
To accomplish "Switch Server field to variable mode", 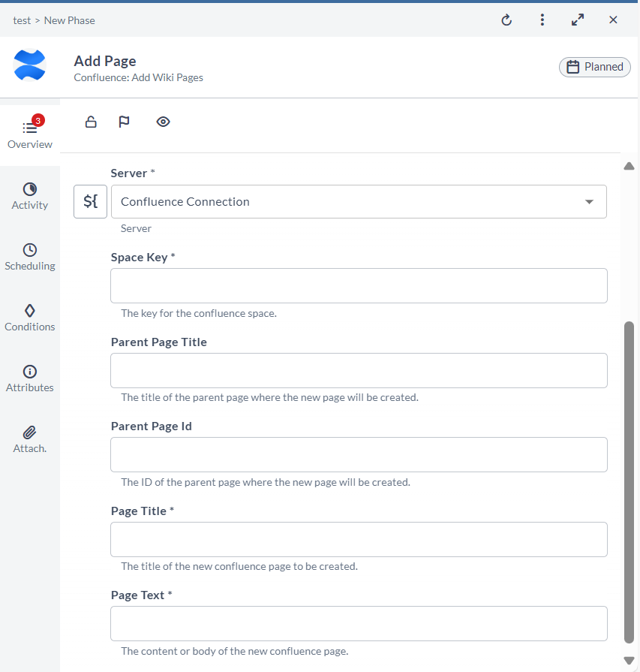I will pos(90,201).
